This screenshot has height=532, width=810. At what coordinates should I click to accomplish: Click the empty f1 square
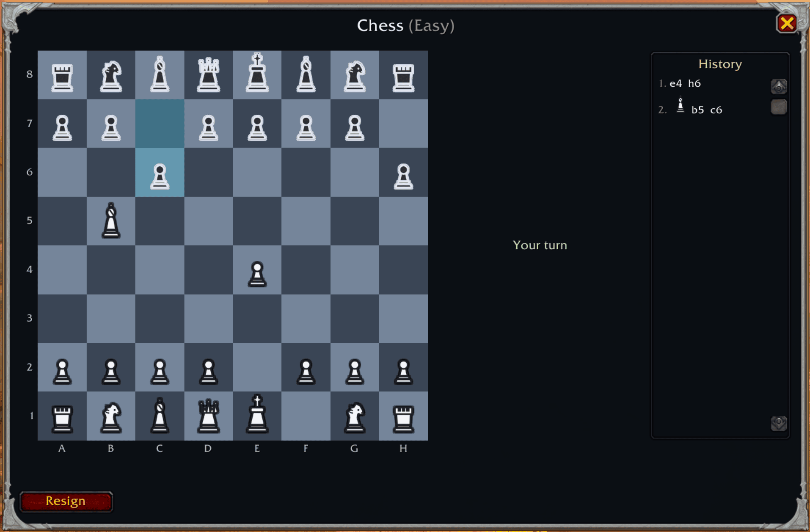[306, 416]
